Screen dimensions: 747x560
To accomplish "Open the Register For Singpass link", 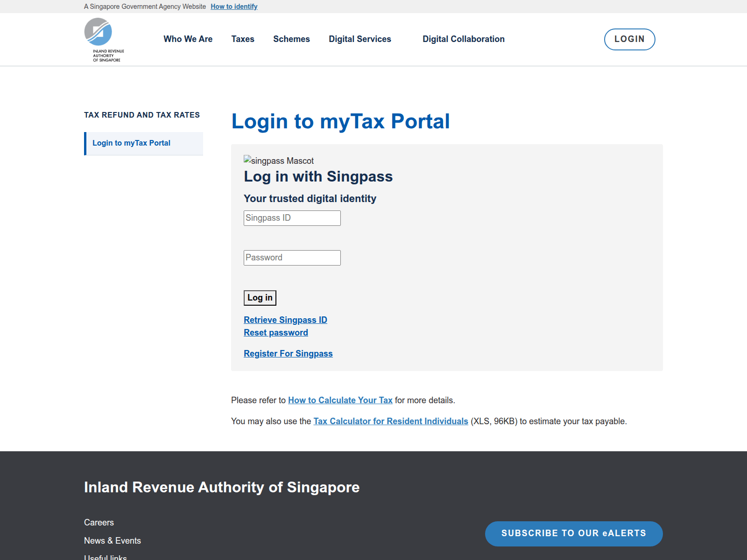I will pyautogui.click(x=288, y=354).
